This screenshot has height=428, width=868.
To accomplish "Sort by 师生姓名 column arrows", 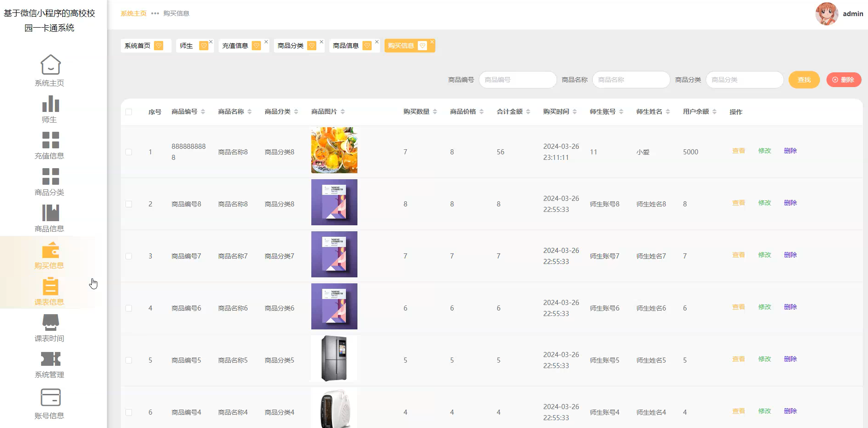I will pyautogui.click(x=668, y=112).
